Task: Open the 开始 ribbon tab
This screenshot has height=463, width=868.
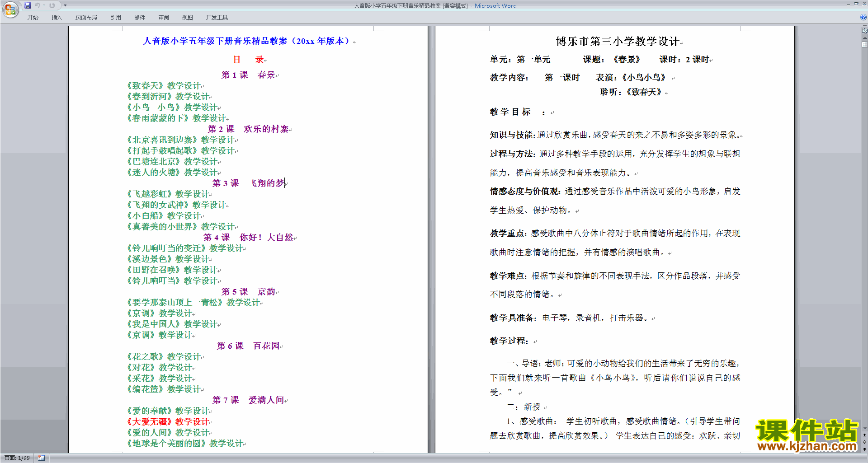Action: coord(33,18)
